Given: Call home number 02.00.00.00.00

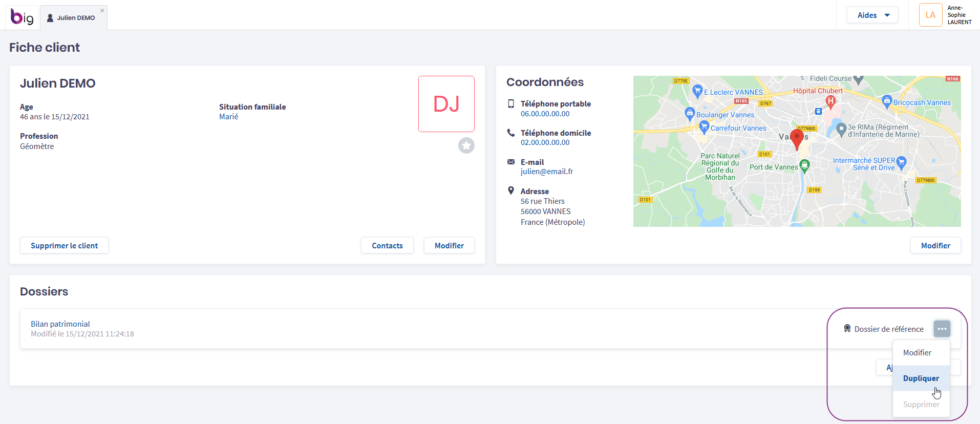Looking at the screenshot, I should coord(545,142).
